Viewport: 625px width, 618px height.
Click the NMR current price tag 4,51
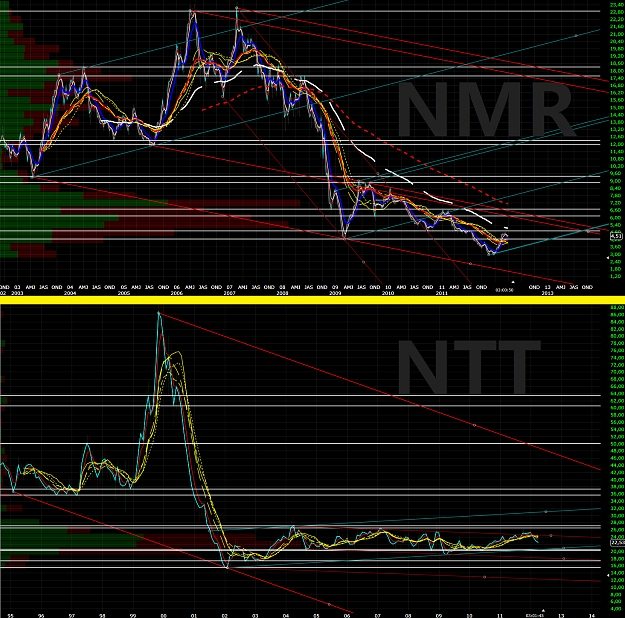[x=616, y=236]
